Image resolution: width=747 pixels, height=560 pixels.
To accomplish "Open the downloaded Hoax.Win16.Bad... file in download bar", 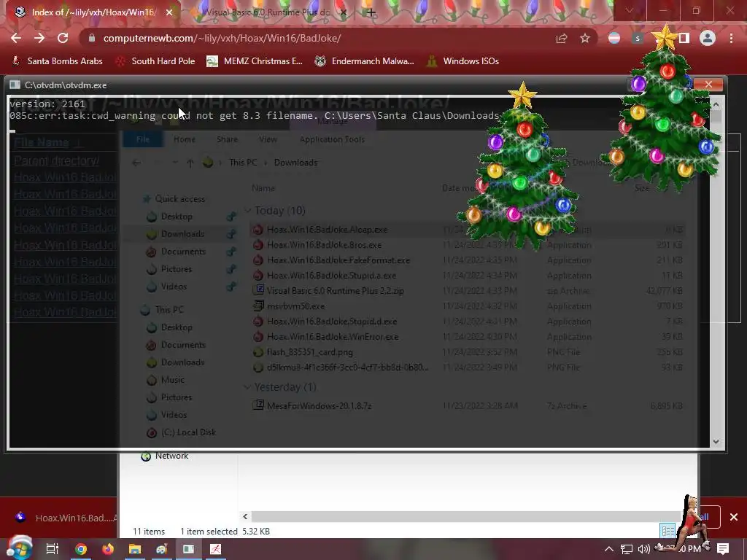I will tap(66, 518).
